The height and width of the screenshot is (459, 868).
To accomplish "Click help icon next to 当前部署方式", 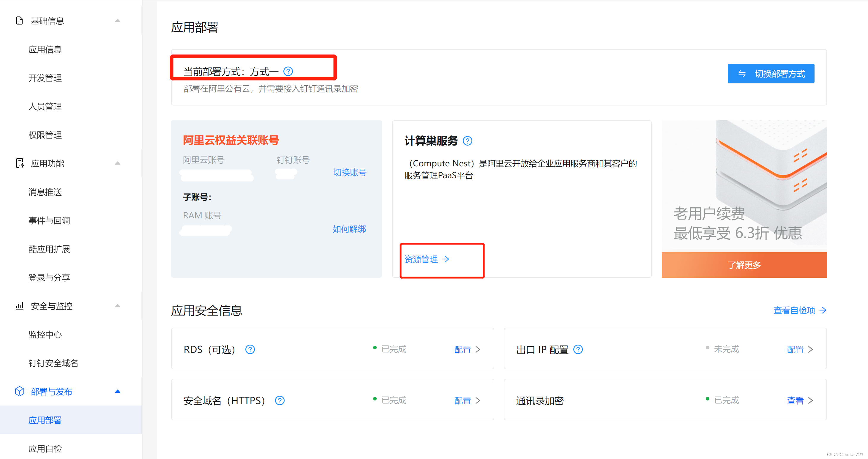I will pos(288,71).
